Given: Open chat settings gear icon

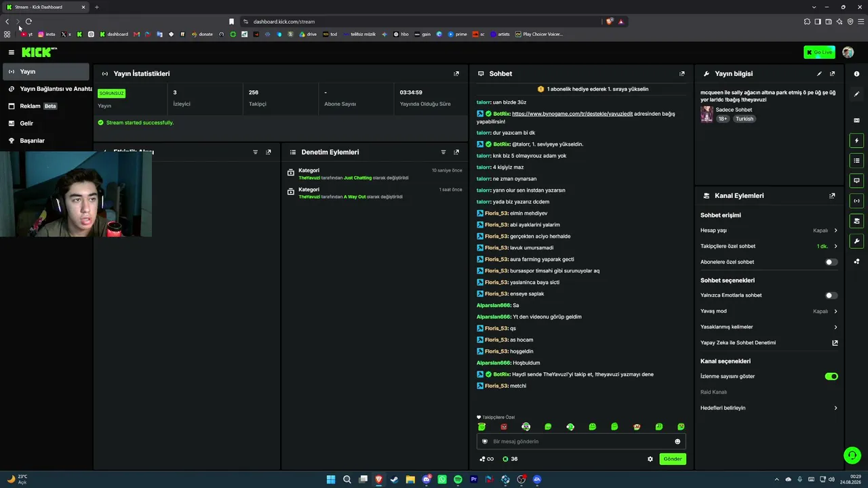Looking at the screenshot, I should coord(650,459).
